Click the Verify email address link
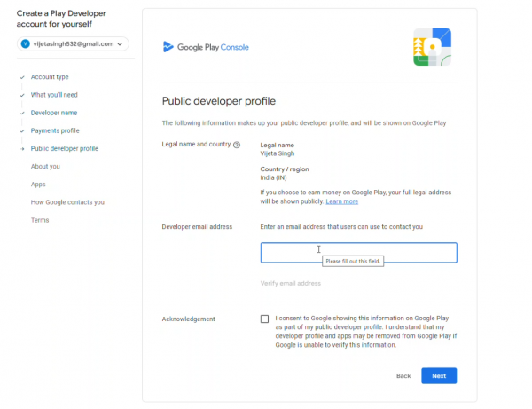532x409 pixels. (291, 283)
